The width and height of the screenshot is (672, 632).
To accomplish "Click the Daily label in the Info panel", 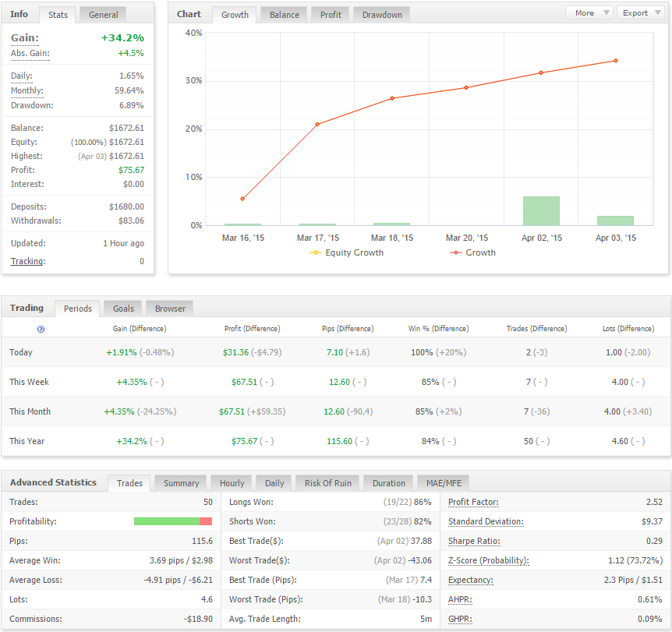I will [x=21, y=76].
